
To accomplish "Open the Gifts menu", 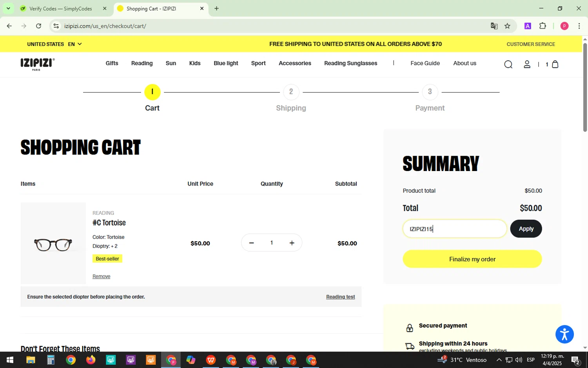I will point(112,63).
